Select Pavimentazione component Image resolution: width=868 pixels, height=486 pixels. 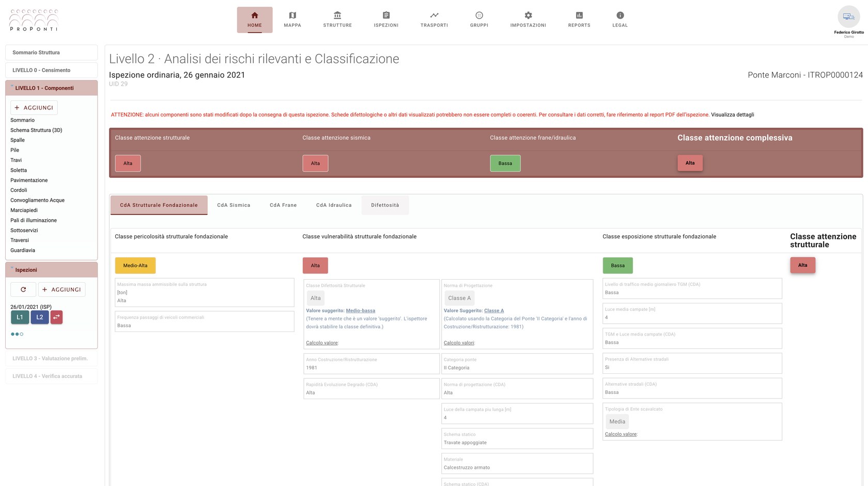29,180
